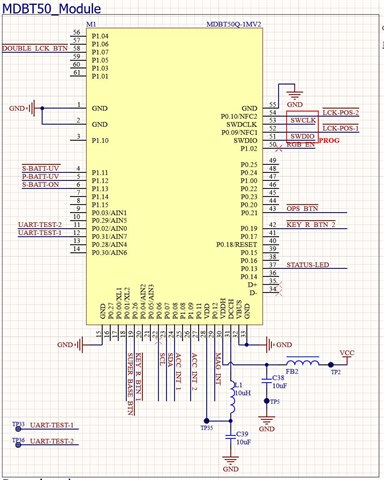Select the no-connect X at pin 50

tap(279, 149)
